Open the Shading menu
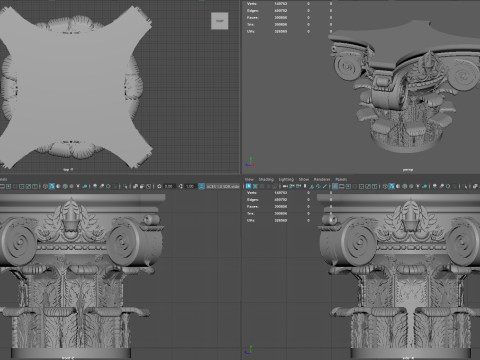This screenshot has width=480, height=360. tap(266, 179)
